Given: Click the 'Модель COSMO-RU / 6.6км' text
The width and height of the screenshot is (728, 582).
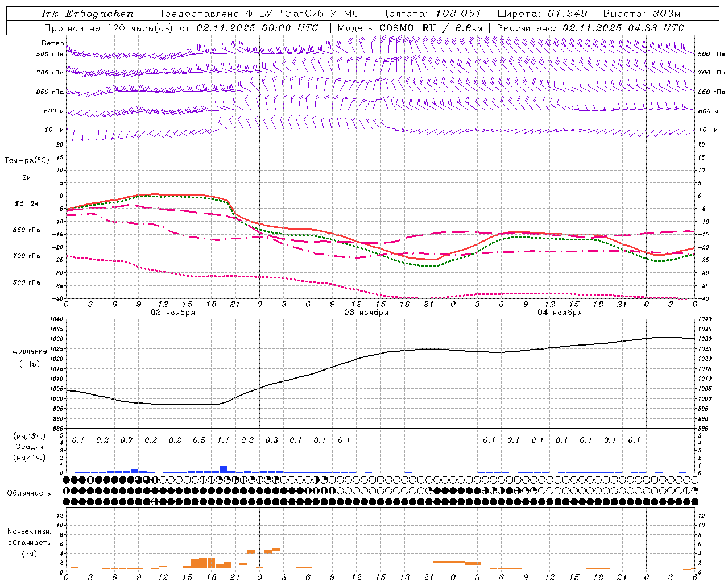Looking at the screenshot, I should pyautogui.click(x=409, y=28).
